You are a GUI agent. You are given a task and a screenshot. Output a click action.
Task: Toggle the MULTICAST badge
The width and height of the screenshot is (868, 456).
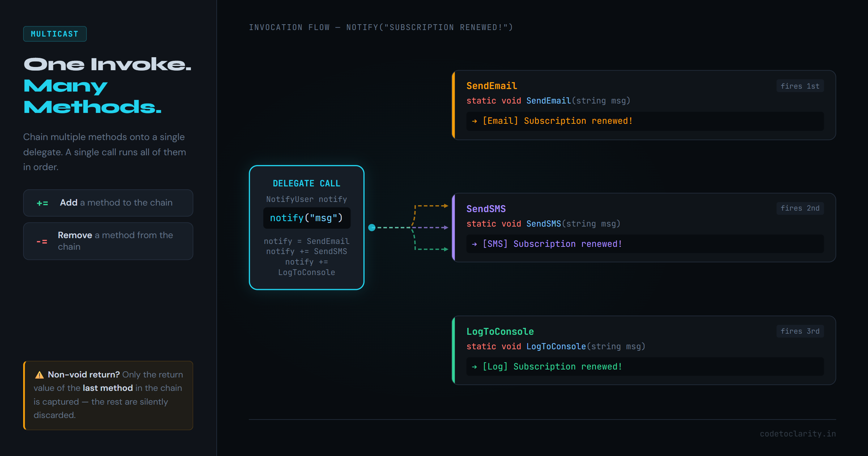55,34
